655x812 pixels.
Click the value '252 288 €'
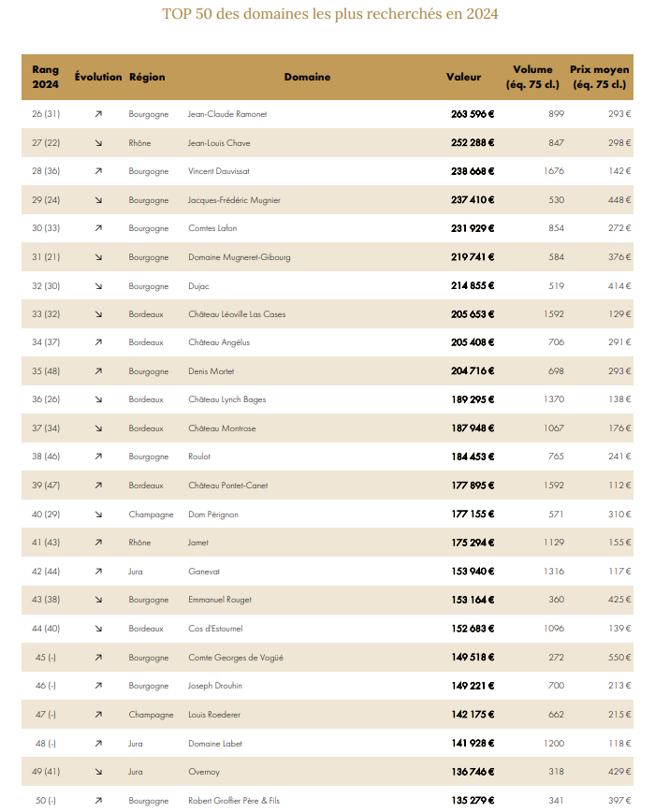[x=473, y=143]
